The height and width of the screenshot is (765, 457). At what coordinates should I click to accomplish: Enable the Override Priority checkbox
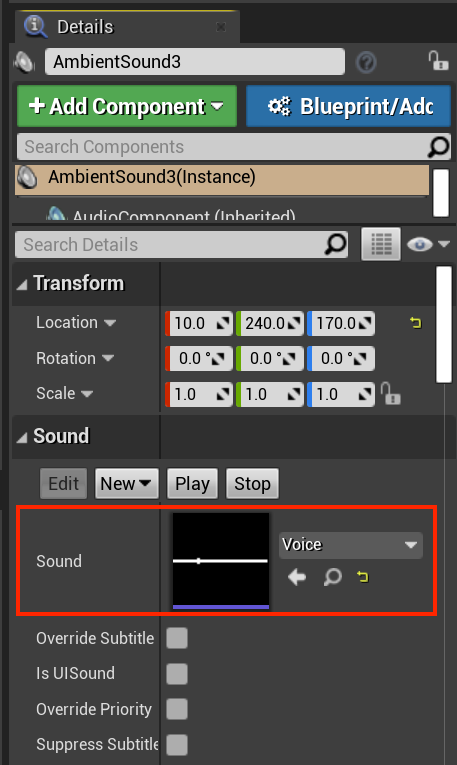[x=177, y=709]
